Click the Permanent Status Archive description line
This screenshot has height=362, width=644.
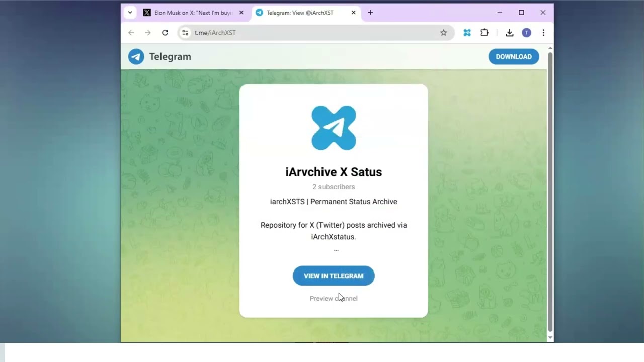(334, 202)
